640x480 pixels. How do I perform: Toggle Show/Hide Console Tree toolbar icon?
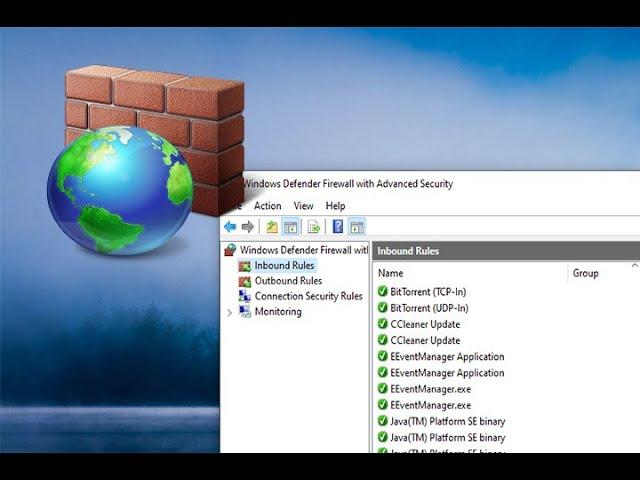(291, 227)
